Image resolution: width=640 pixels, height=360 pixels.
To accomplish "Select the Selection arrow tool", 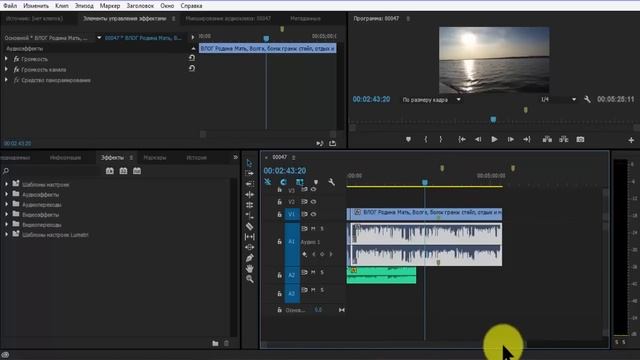I will point(249,163).
